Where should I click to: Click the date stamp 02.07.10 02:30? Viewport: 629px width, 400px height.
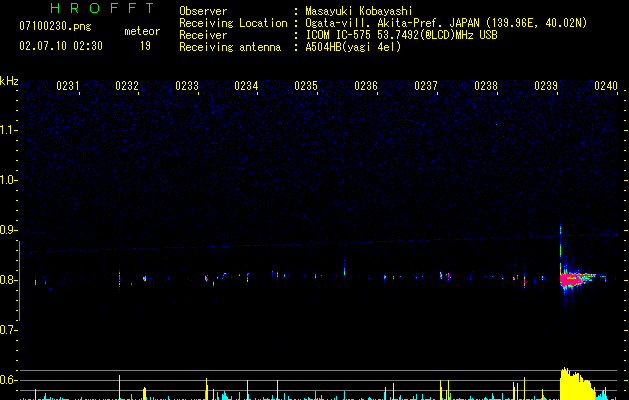61,46
